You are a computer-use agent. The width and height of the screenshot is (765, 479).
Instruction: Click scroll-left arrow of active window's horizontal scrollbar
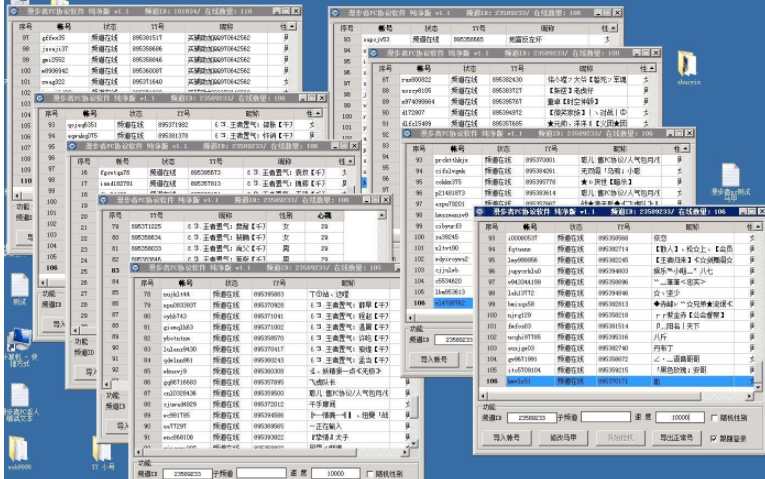[x=483, y=396]
